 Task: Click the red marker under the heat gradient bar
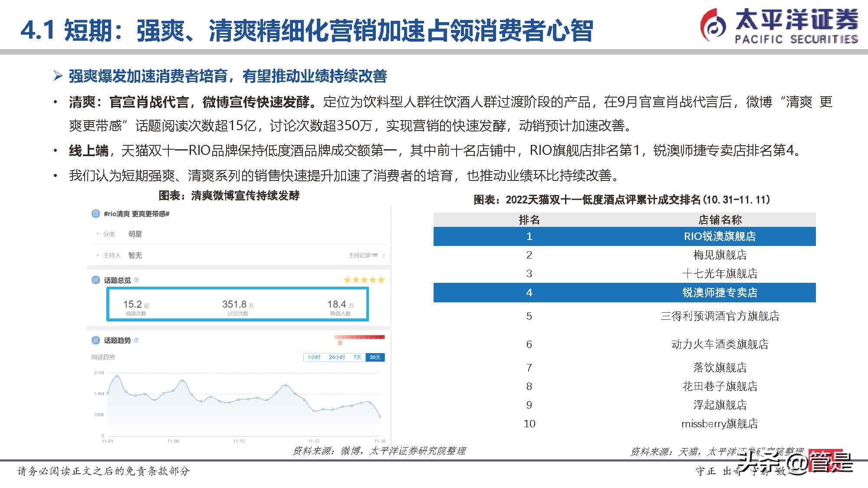341,342
